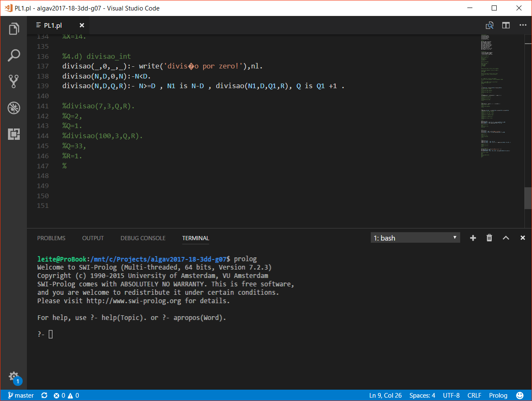Select the master branch in the status bar
Screen dimensions: 532x401
[x=20, y=395]
